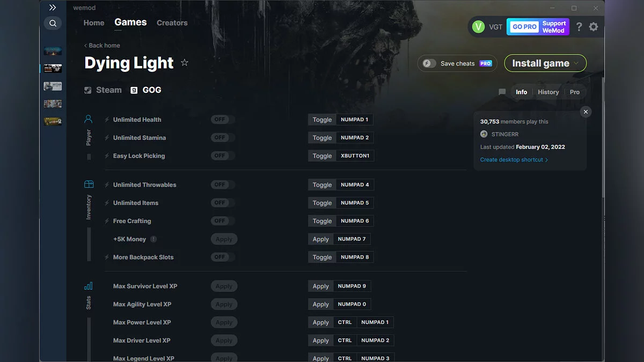
Task: Expand the sidebar with double-chevron icon
Action: click(53, 8)
